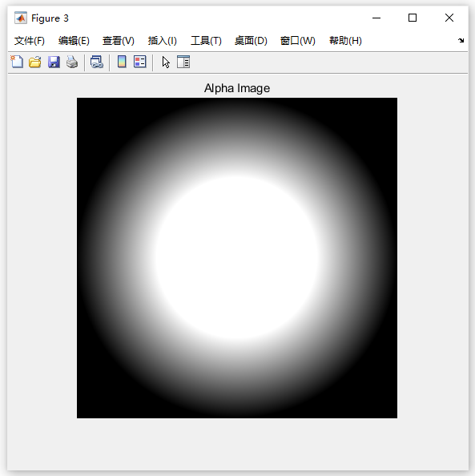Open the 工具(T) menu
This screenshot has width=475, height=476.
tap(206, 40)
